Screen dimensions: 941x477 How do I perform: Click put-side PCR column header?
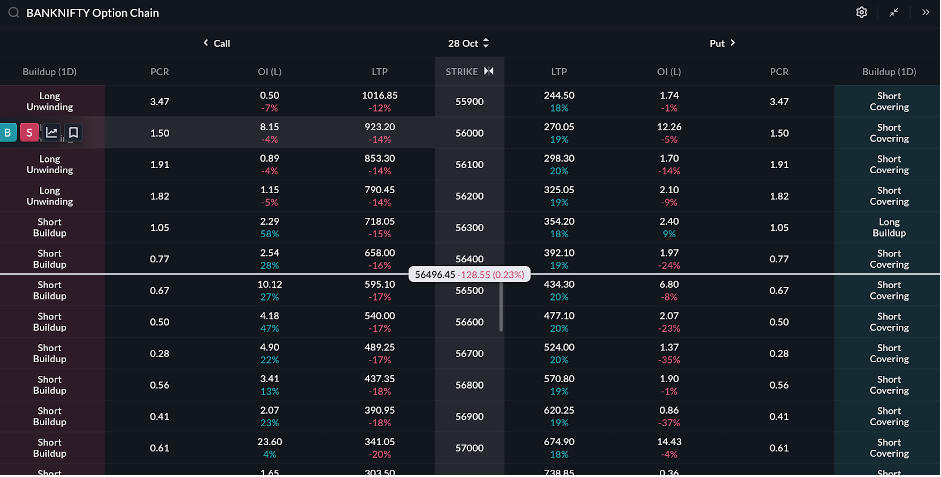779,71
